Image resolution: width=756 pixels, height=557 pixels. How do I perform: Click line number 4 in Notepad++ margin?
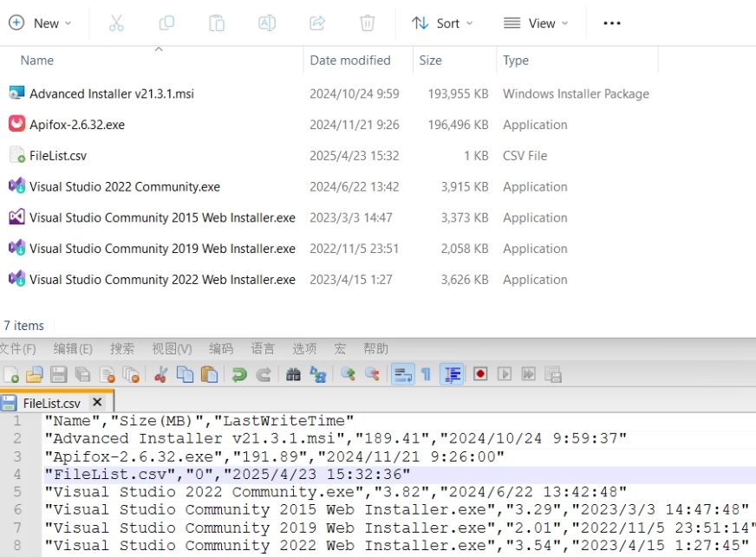coord(17,474)
